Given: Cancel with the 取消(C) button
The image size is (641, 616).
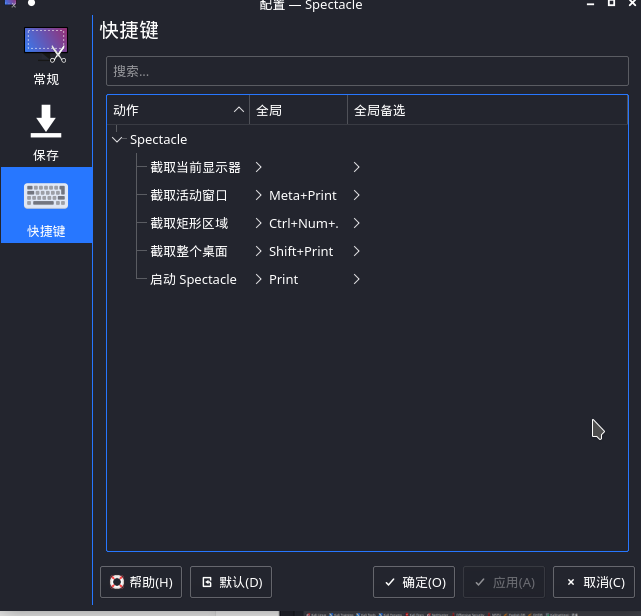Looking at the screenshot, I should pos(594,582).
